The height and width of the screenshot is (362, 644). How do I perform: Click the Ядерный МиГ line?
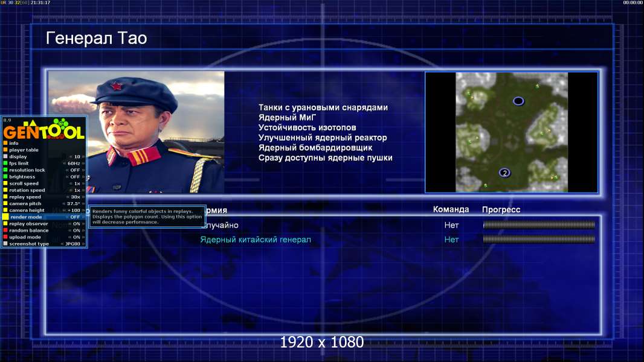tap(288, 117)
